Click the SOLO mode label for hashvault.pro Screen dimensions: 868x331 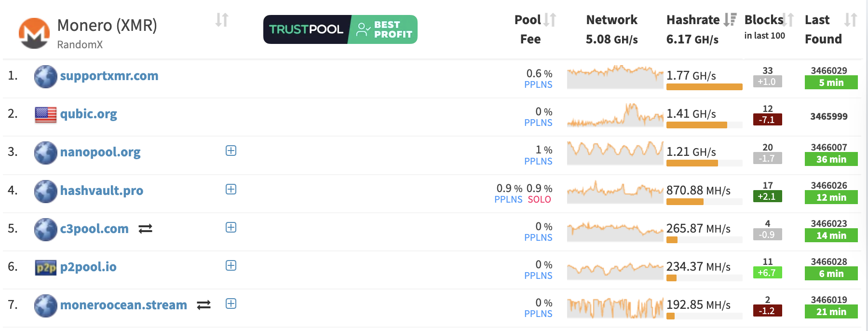(540, 199)
